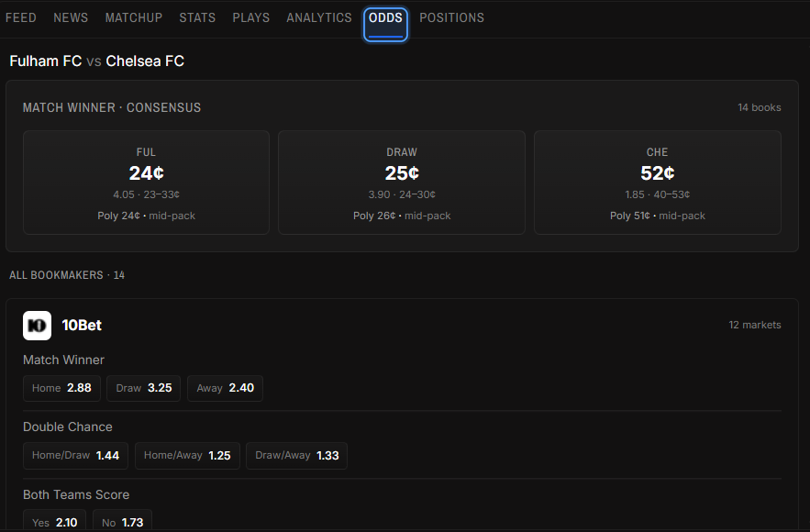This screenshot has width=810, height=532.
Task: Open the FEED tab
Action: pos(21,17)
